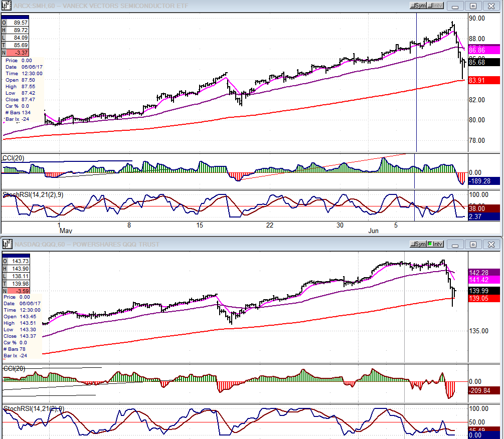Select the QQQ title bar text 'POWERSHARES QQQ TRUST'
504x439 pixels.
pyautogui.click(x=116, y=245)
